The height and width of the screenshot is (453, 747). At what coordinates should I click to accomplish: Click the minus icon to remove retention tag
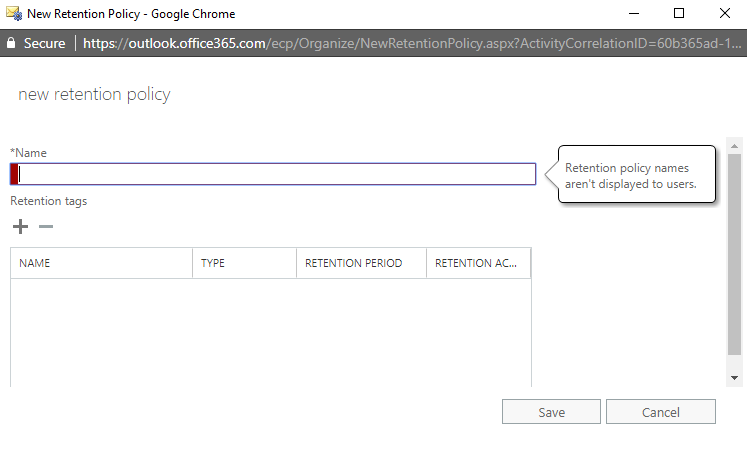pos(45,227)
